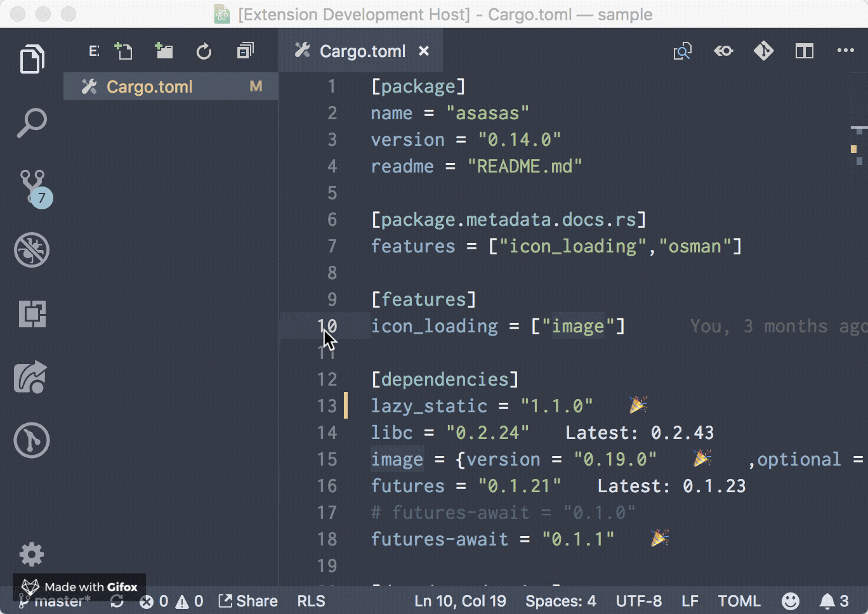Open the Run and Debug view
This screenshot has width=868, height=614.
[32, 250]
